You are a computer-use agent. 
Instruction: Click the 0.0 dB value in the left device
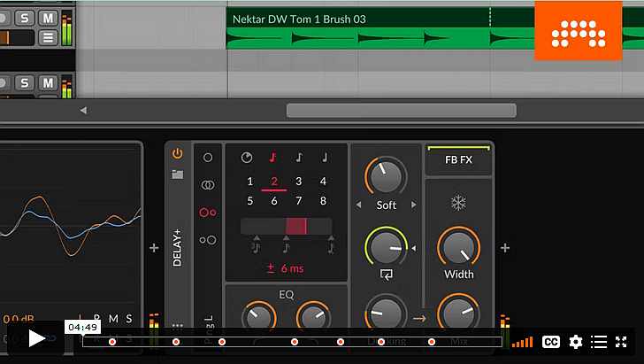19,319
